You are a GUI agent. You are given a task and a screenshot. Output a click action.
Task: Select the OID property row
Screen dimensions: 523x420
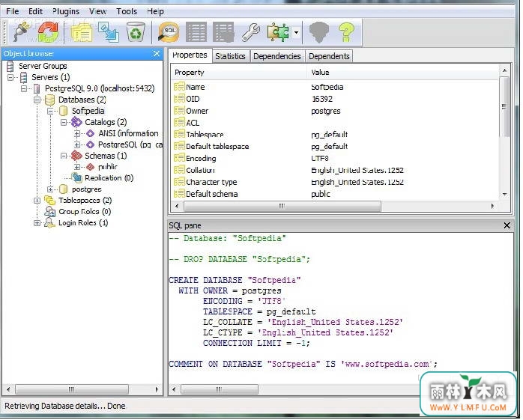335,99
